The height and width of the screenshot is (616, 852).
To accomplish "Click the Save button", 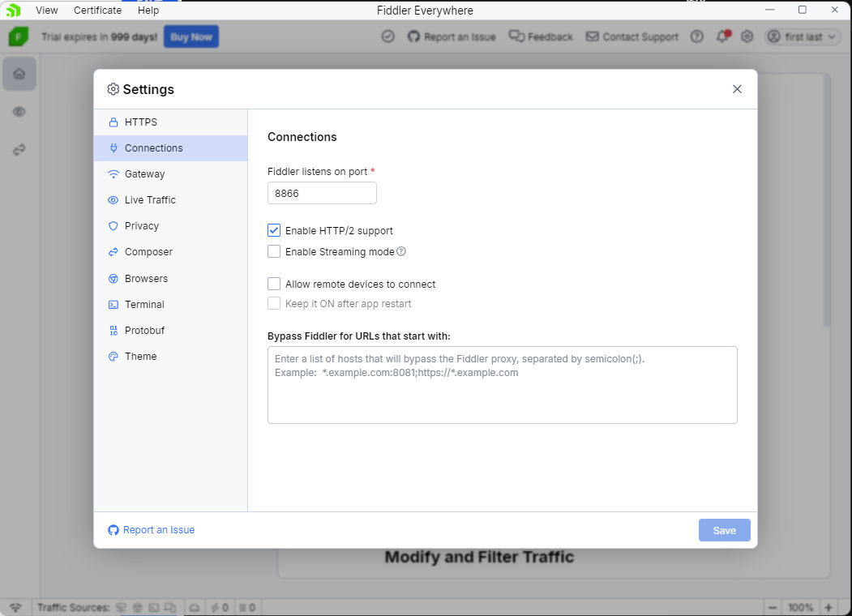I will [x=724, y=529].
